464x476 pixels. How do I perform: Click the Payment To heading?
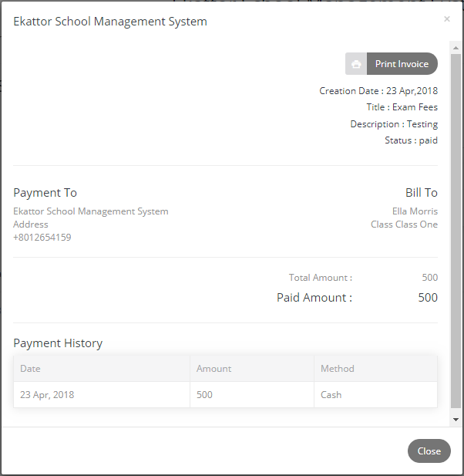point(45,193)
